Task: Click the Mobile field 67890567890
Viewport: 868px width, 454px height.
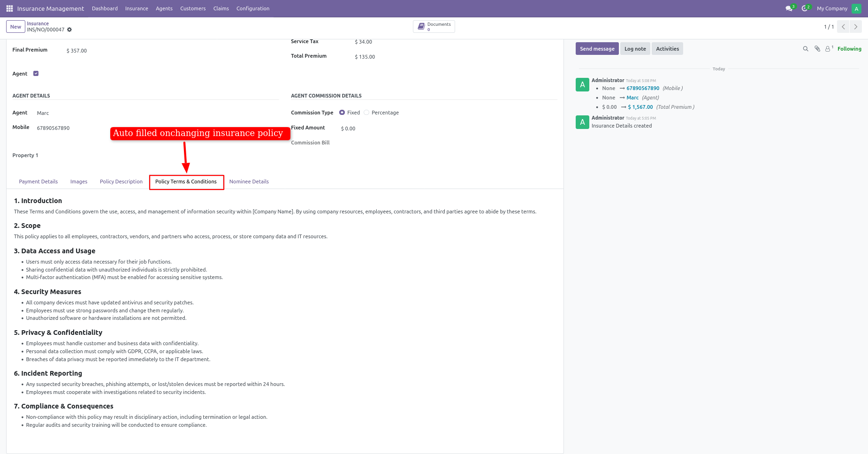Action: 53,128
